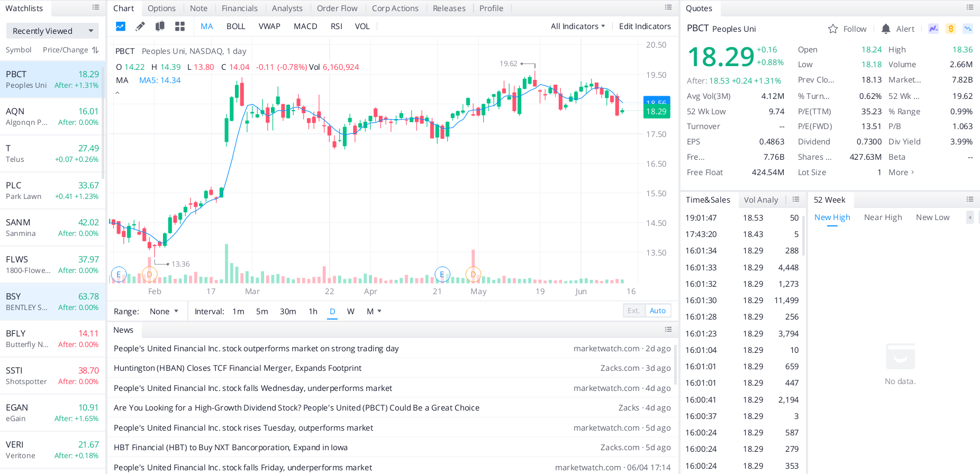Select BFLY Butterfly watchlist row
Screen dimensions: 980x474
(52, 339)
